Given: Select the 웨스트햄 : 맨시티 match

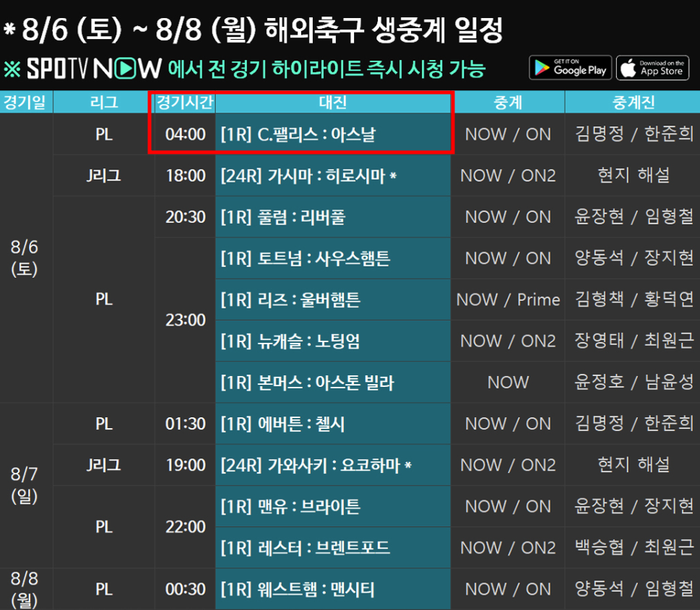Looking at the screenshot, I should click(332, 590).
